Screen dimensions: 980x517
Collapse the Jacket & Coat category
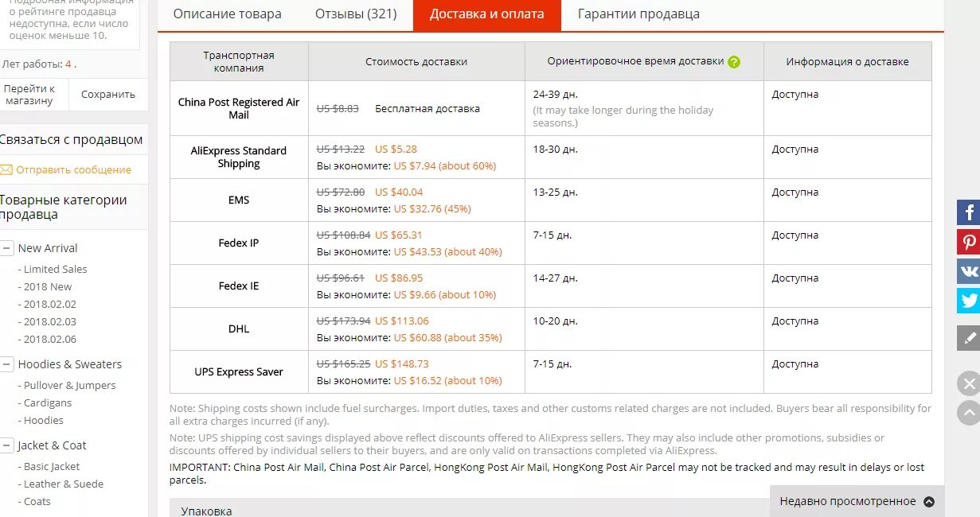pyautogui.click(x=6, y=445)
